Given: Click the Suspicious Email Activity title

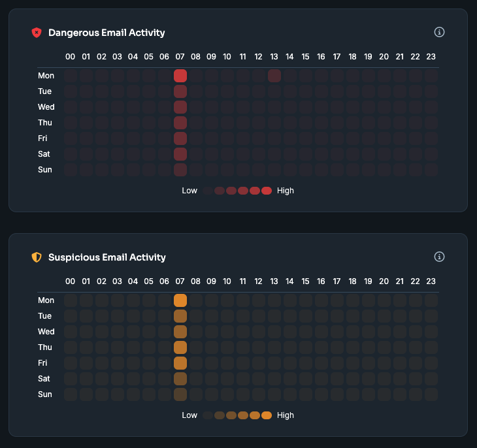Looking at the screenshot, I should point(107,257).
